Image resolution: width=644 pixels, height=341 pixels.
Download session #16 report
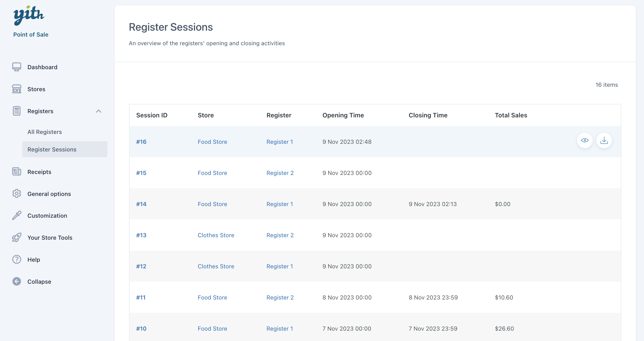coord(604,141)
